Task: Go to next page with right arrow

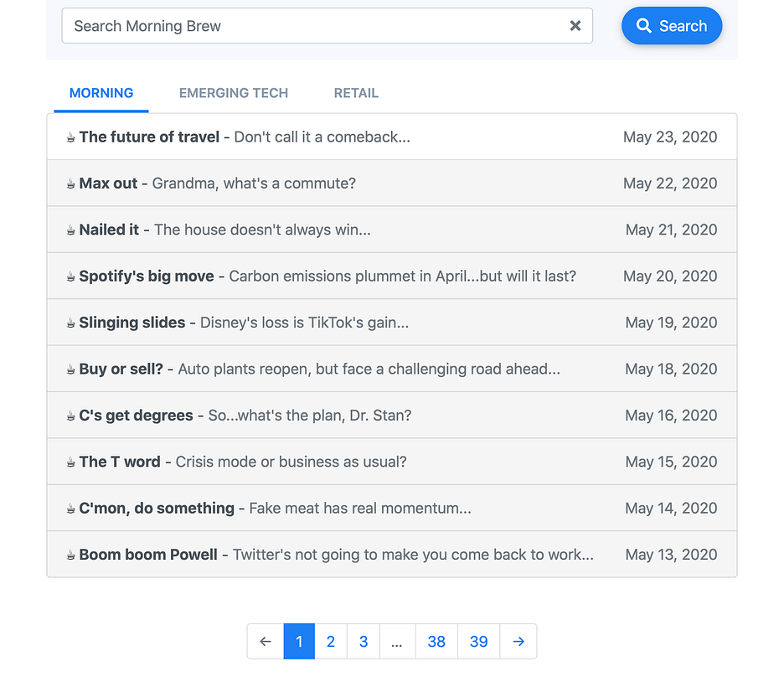Action: tap(518, 641)
